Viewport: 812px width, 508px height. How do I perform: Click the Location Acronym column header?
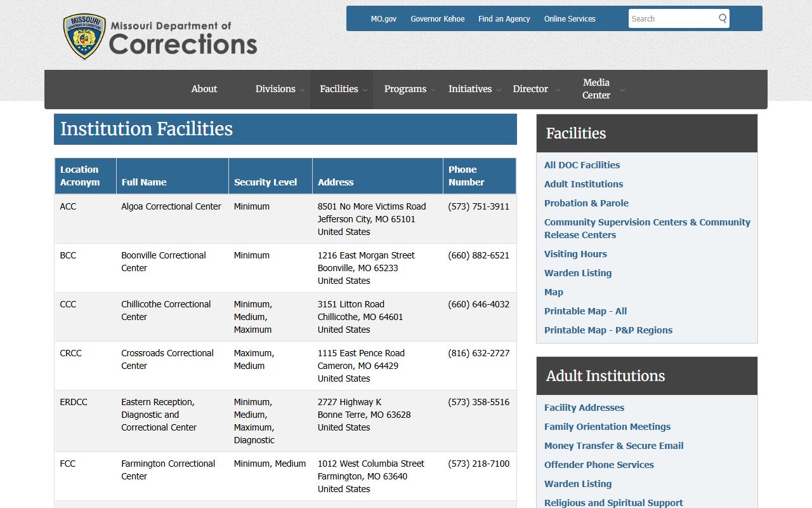(x=86, y=176)
